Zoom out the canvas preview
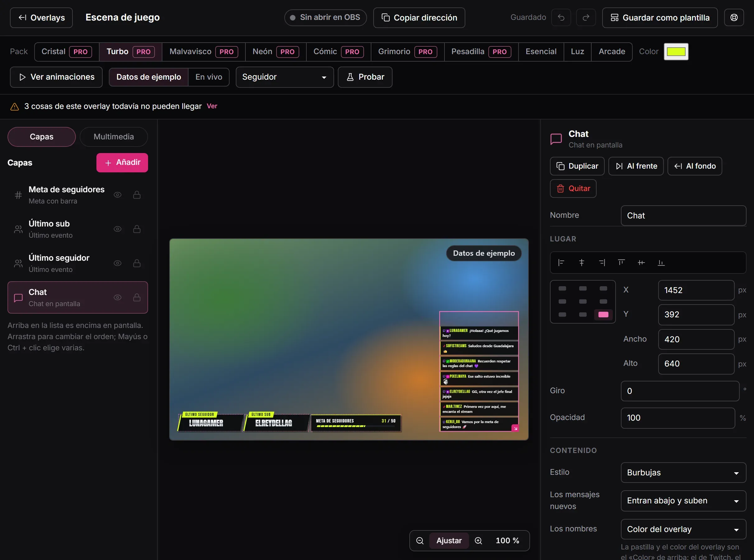The height and width of the screenshot is (560, 754). tap(420, 541)
